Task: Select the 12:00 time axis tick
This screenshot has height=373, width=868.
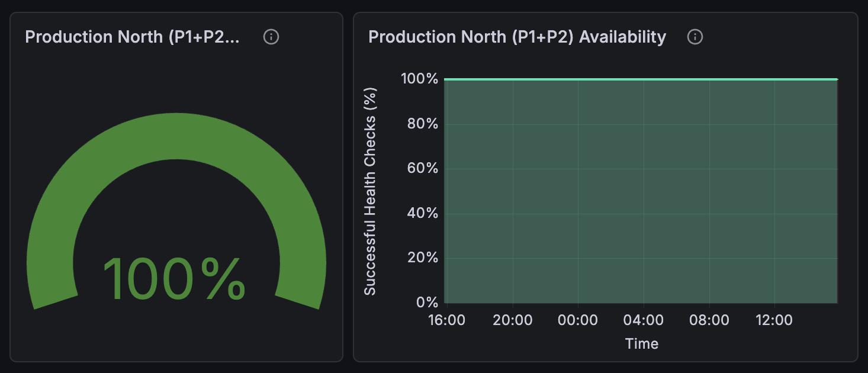Action: coord(775,320)
